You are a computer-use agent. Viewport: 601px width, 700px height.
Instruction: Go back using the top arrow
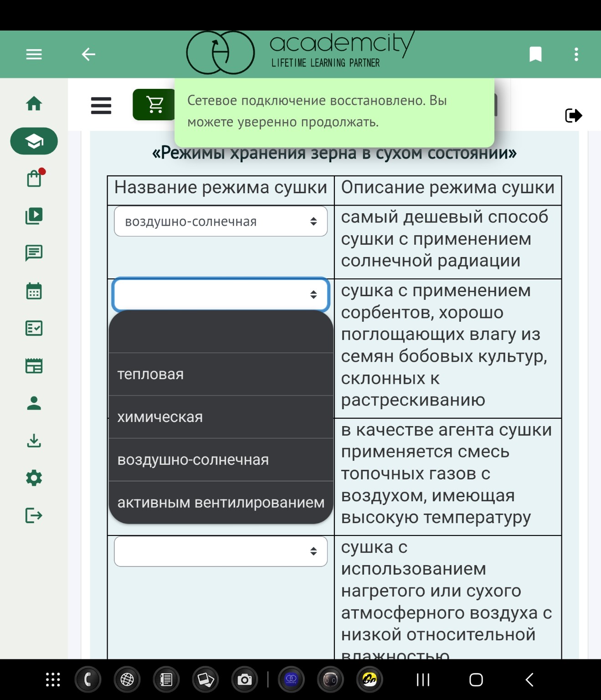click(88, 54)
